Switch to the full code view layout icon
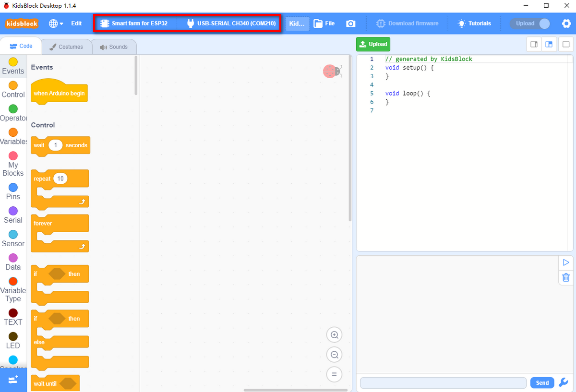The height and width of the screenshot is (392, 576). (x=566, y=45)
